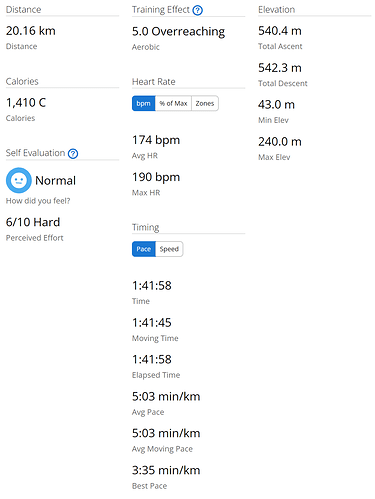This screenshot has width=375, height=499.
Task: Open the Self Evaluation help icon
Action: [x=73, y=154]
